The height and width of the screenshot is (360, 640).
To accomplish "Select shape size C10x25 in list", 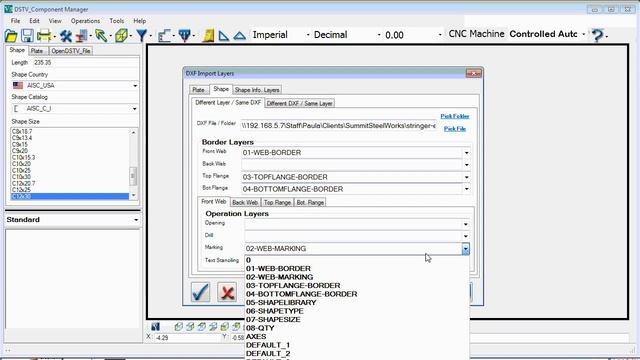I will tap(21, 171).
